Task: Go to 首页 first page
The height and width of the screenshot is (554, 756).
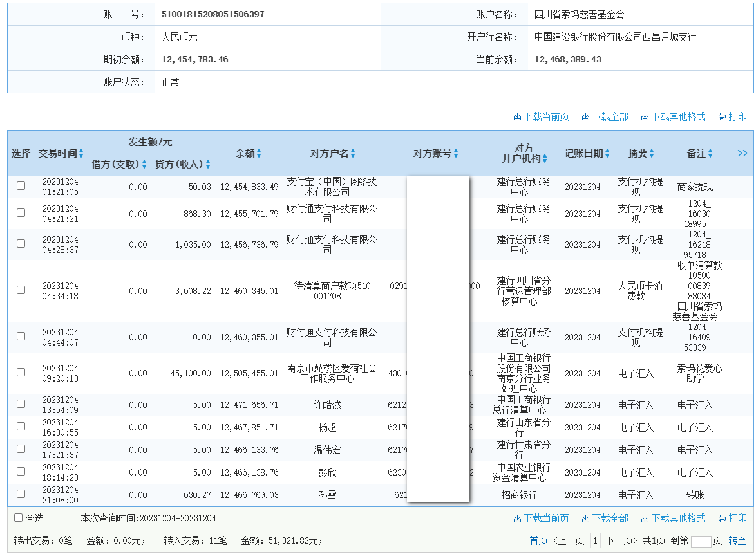Action: [538, 540]
